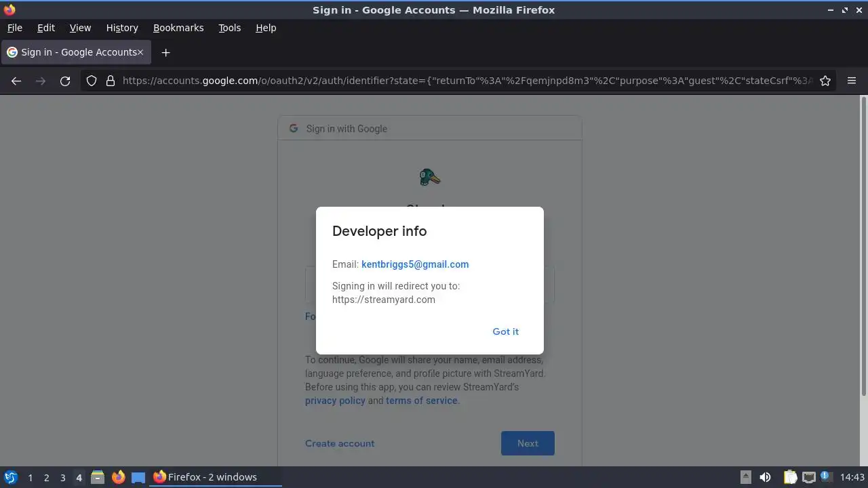The width and height of the screenshot is (868, 488).
Task: Open the file manager taskbar icon
Action: [x=98, y=477]
